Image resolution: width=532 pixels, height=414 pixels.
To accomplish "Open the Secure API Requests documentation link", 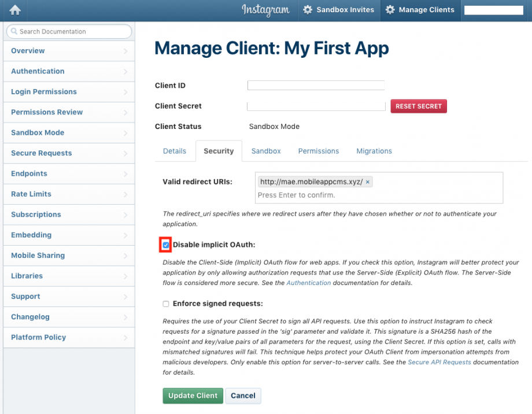I will click(x=439, y=362).
